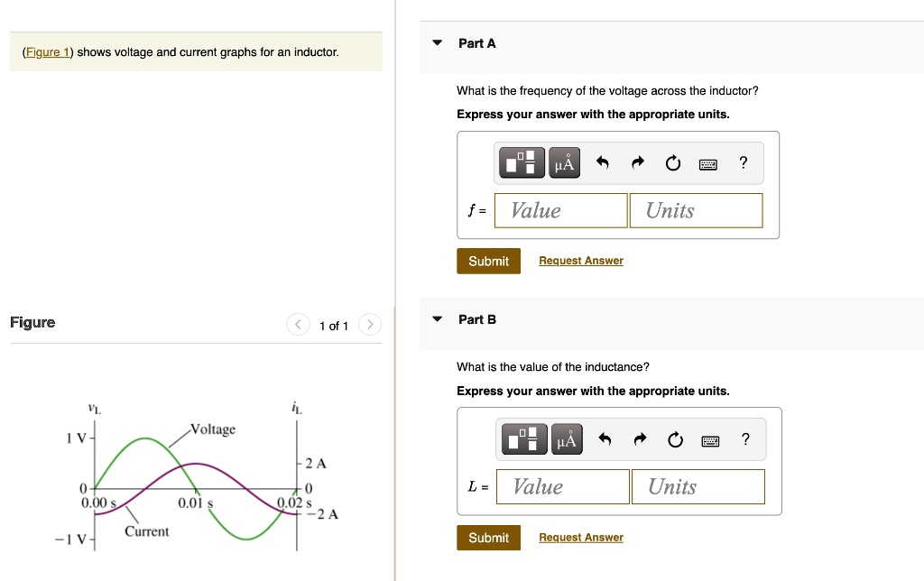Click Request Answer for Part A

tap(580, 260)
